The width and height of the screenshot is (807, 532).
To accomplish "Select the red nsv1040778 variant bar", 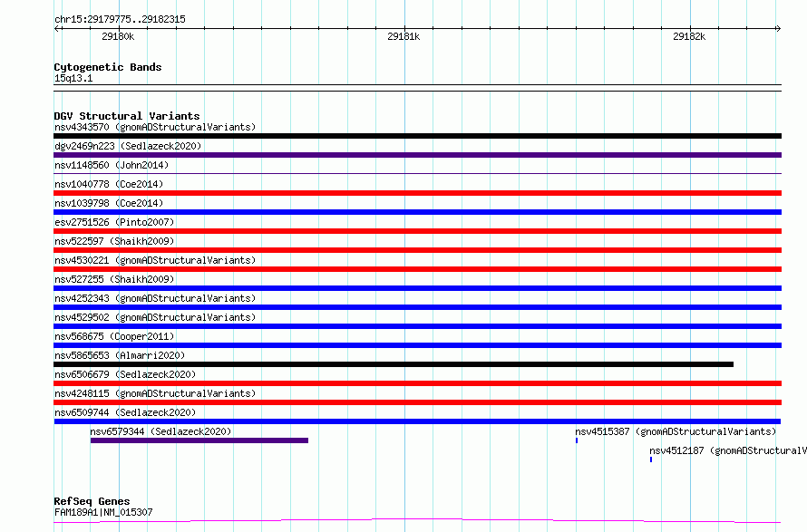I will pos(417,193).
